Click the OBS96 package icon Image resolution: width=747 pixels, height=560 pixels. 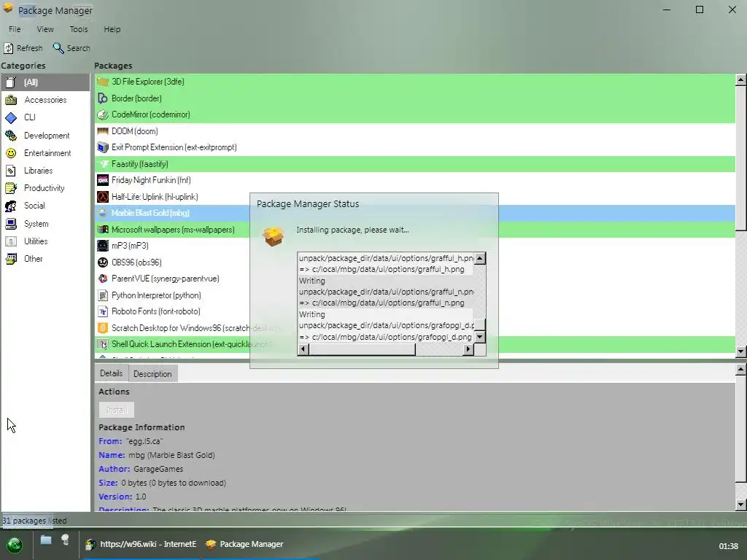pyautogui.click(x=103, y=262)
